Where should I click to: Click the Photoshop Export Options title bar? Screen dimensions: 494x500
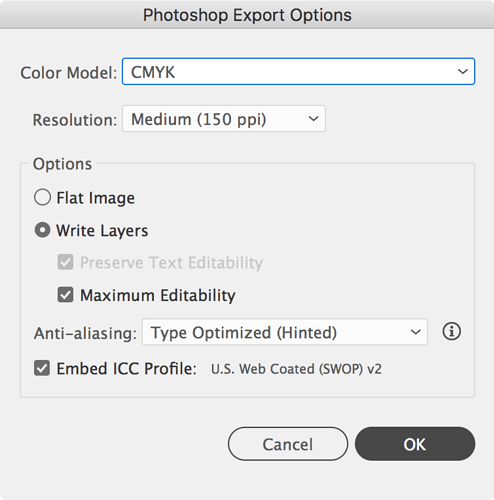pyautogui.click(x=247, y=15)
